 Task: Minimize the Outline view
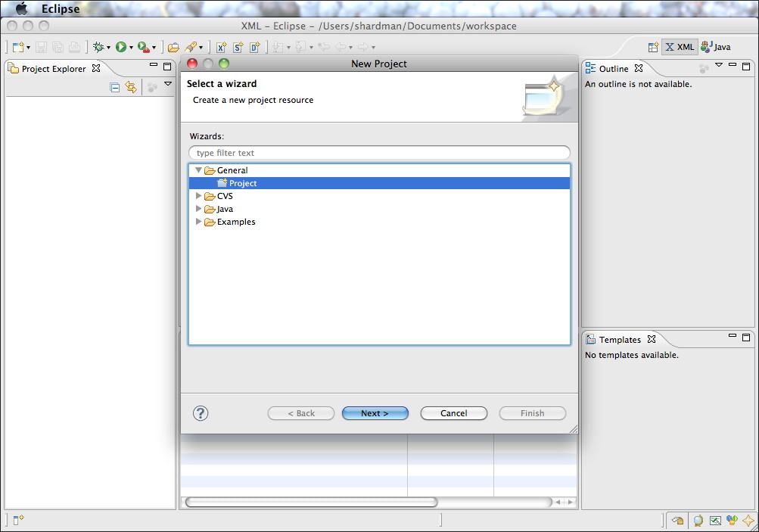click(x=733, y=64)
